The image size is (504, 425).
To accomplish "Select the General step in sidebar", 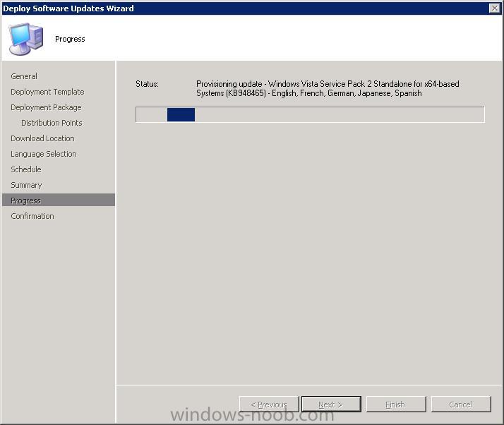I will coord(24,76).
